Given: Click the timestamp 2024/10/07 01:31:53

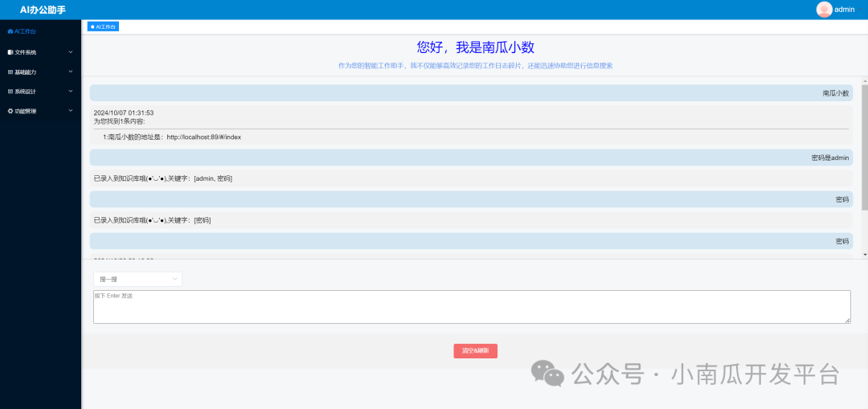Looking at the screenshot, I should [124, 113].
